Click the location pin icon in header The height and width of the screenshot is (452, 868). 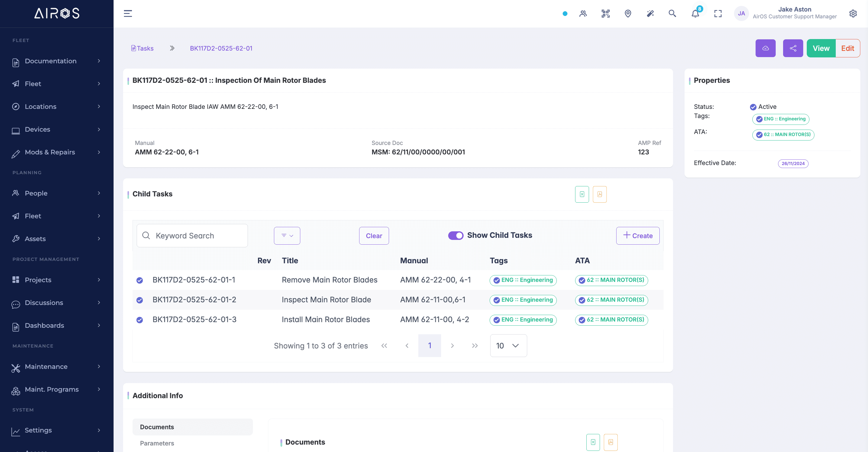[628, 14]
